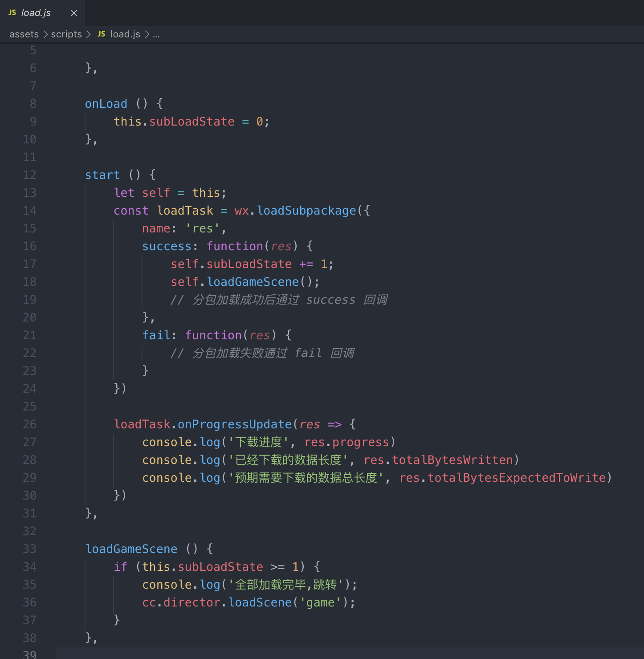
Task: Click totalBytesWritten property
Action: [452, 460]
